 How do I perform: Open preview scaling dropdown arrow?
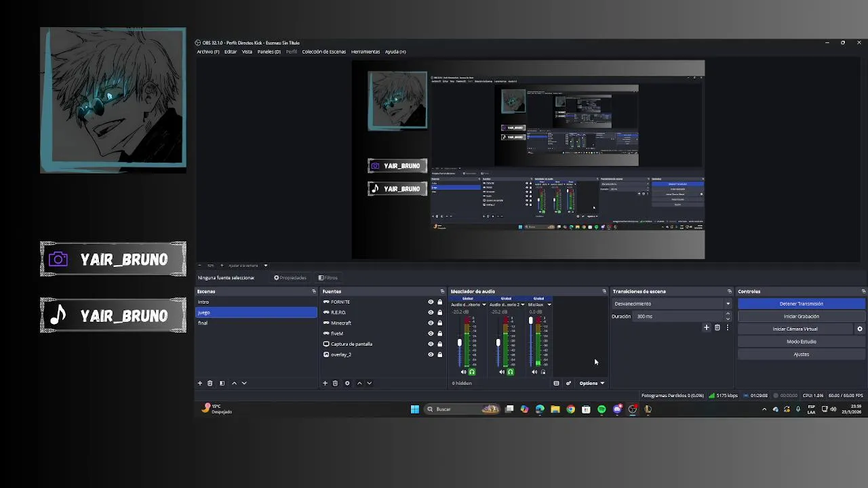265,266
